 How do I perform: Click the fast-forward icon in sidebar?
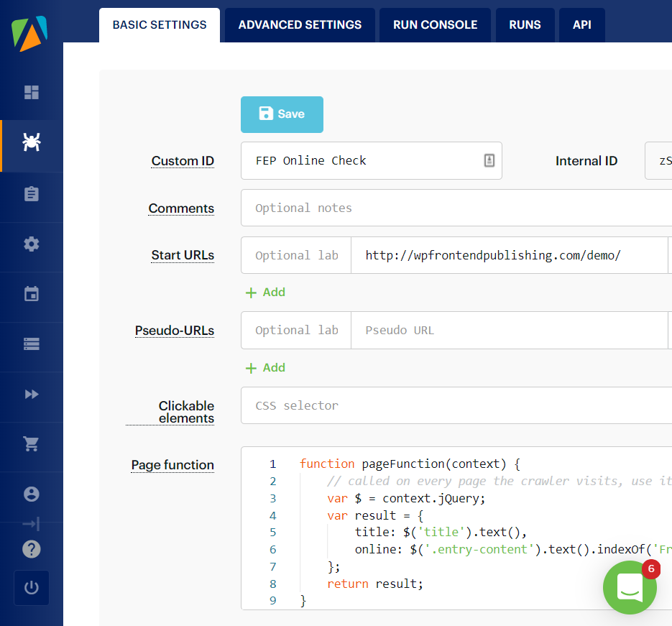click(x=32, y=395)
